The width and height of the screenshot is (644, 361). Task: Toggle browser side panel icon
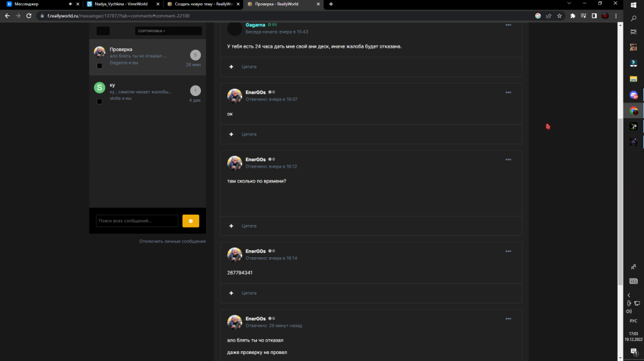click(594, 15)
